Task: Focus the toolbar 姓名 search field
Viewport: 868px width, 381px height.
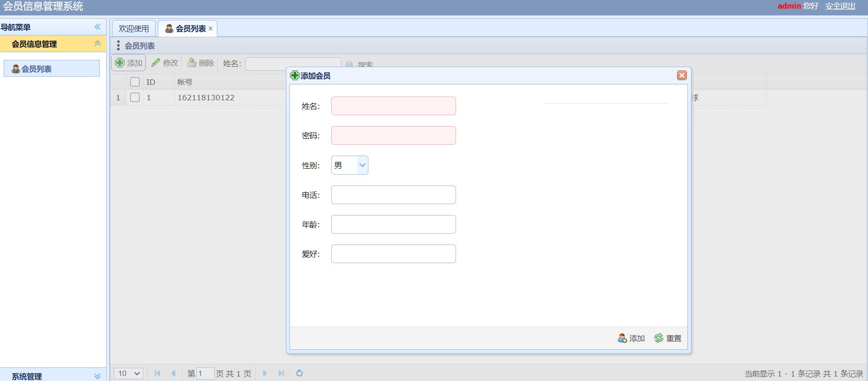Action: point(293,63)
